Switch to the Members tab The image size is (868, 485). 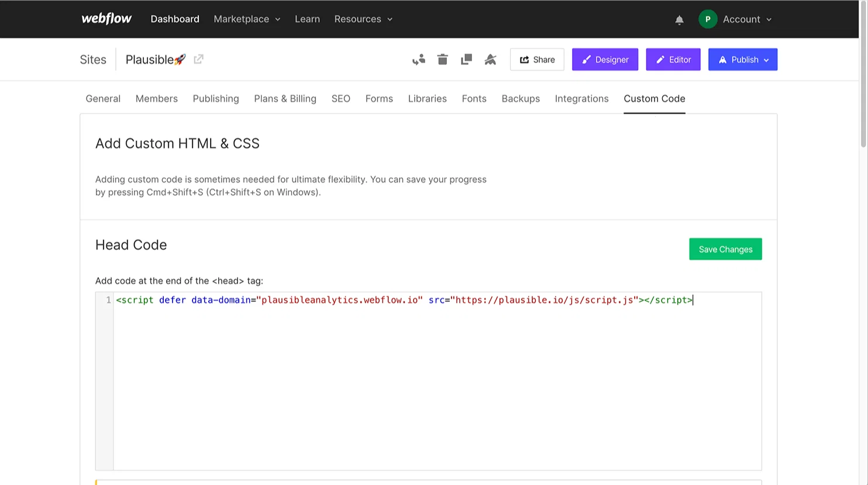(x=157, y=98)
